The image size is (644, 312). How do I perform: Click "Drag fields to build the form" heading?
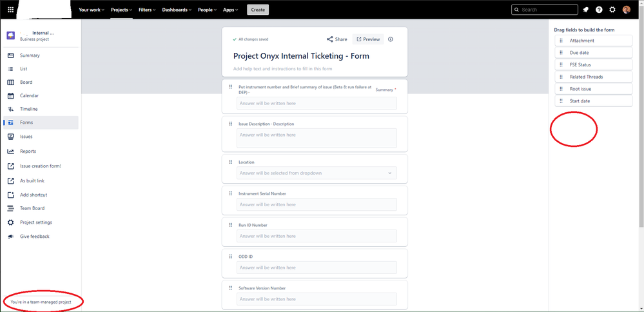[584, 30]
